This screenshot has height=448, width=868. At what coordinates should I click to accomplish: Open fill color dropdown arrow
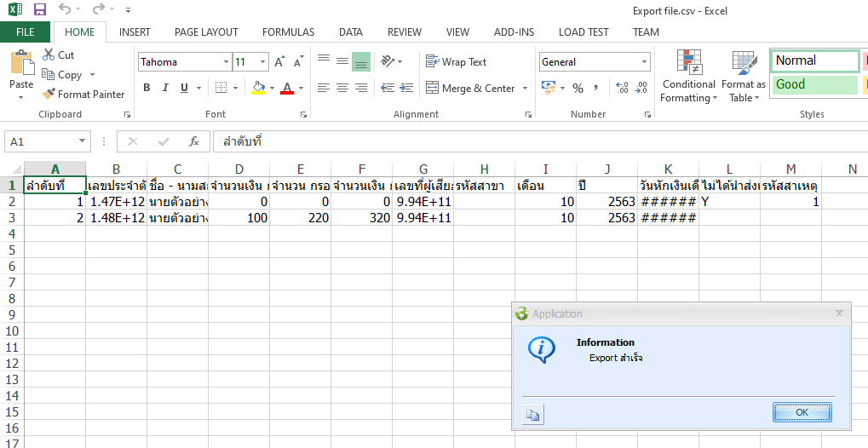coord(272,88)
